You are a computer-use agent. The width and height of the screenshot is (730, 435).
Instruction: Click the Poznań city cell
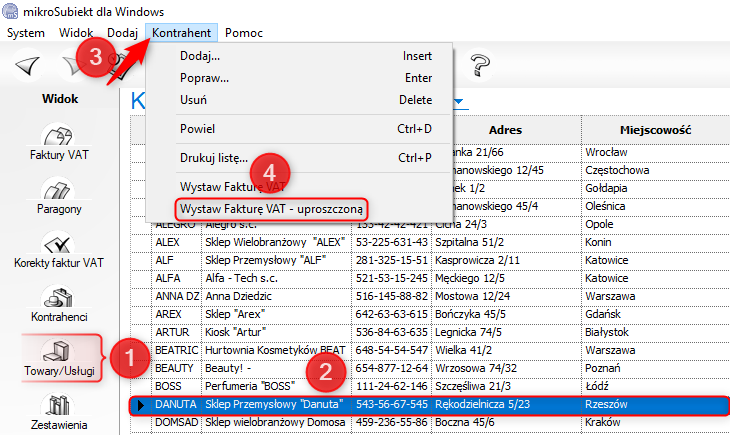click(x=656, y=368)
